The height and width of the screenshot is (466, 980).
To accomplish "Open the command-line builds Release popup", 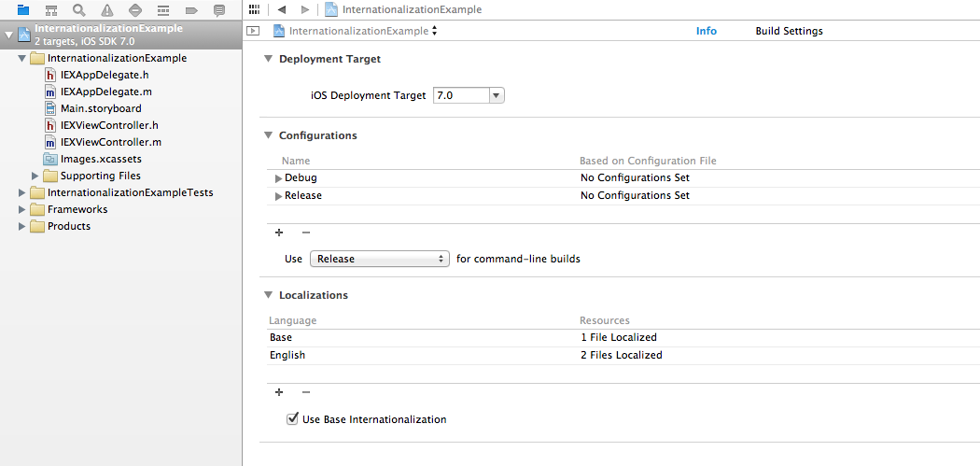I will coord(380,259).
